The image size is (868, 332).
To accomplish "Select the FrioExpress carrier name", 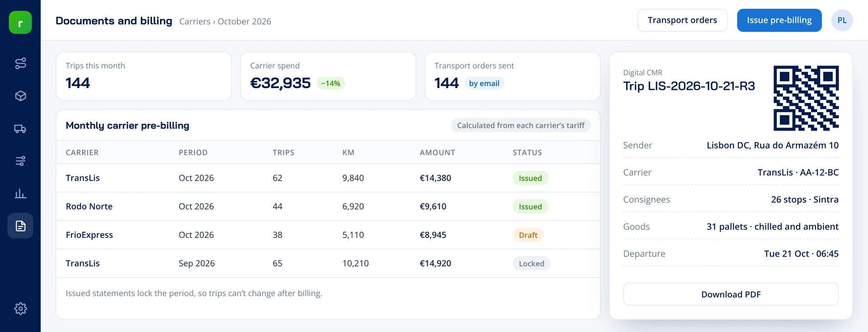I will click(89, 235).
